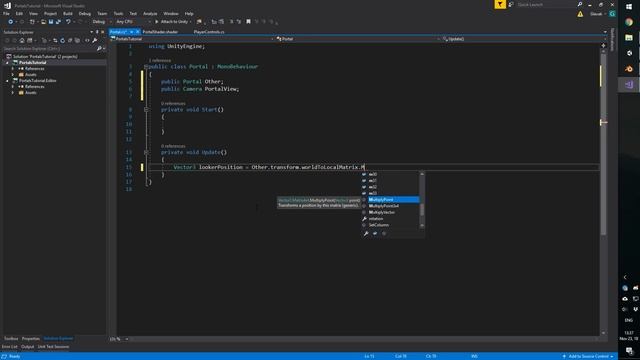Click Add to Source Control in status bar
The image size is (640, 360).
pyautogui.click(x=589, y=356)
